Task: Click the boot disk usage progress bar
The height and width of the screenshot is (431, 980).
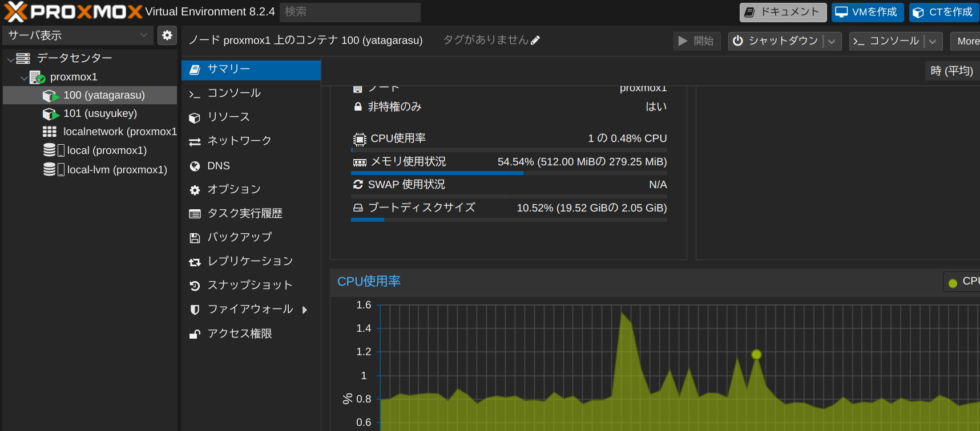Action: click(509, 219)
